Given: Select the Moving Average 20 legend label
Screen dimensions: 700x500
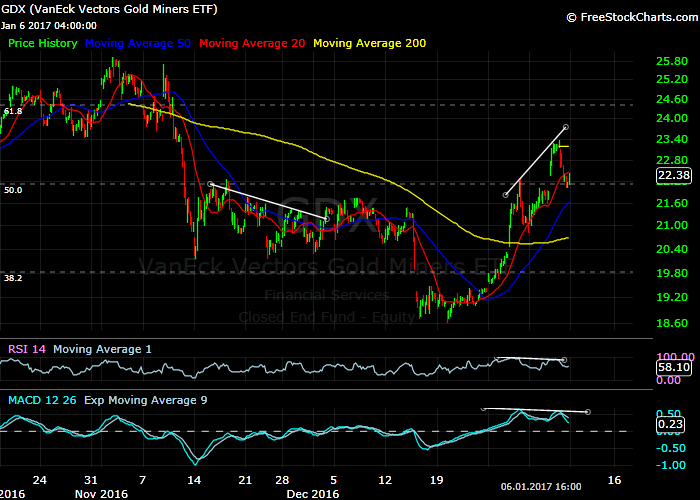Looking at the screenshot, I should 252,43.
